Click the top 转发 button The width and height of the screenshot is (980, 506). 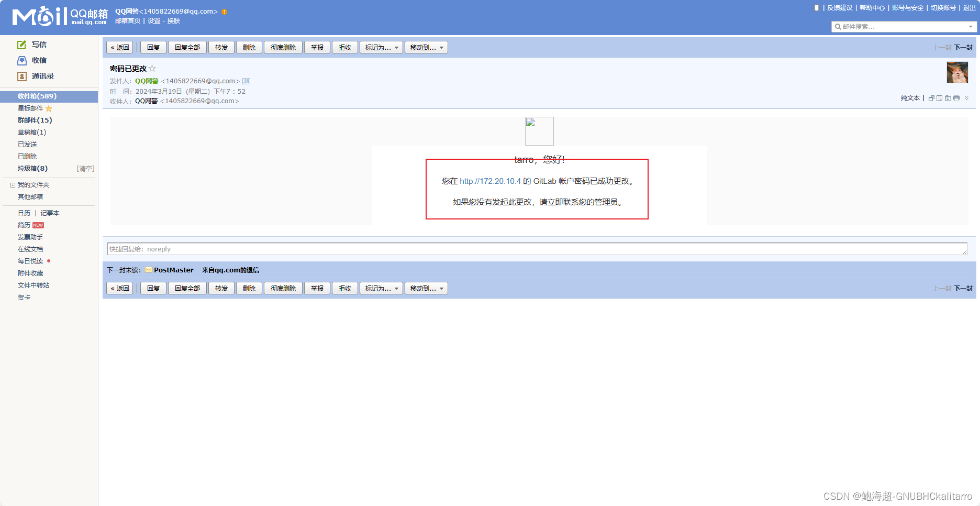[221, 48]
